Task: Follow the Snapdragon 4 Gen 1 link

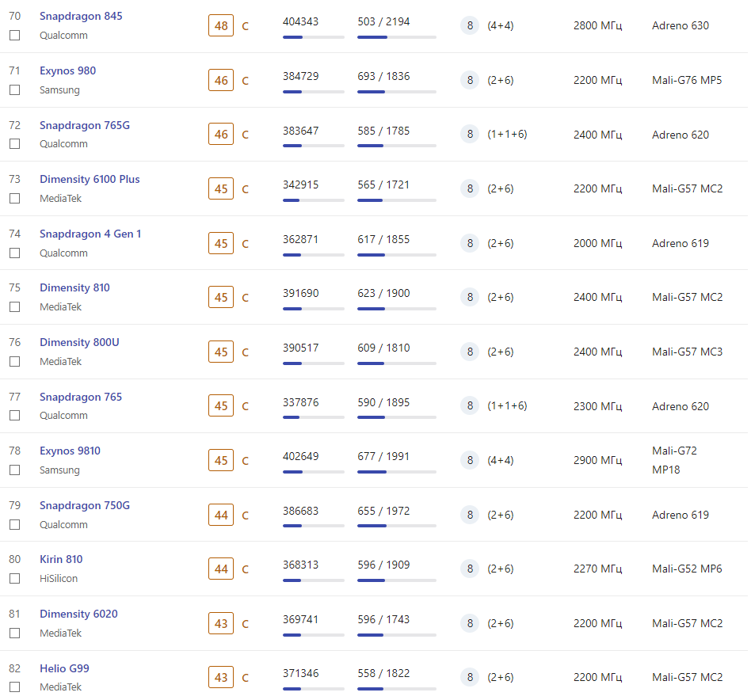Action: 90,234
